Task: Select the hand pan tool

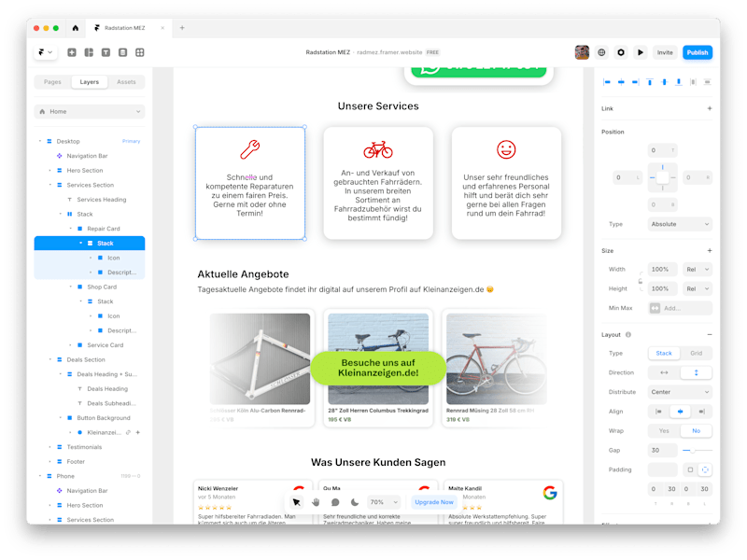Action: pos(316,502)
